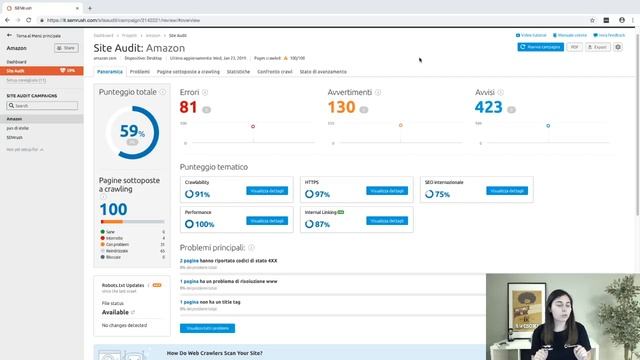Open 1 pagina no title tag link
Viewport: 640px width, 360px height.
(189, 302)
